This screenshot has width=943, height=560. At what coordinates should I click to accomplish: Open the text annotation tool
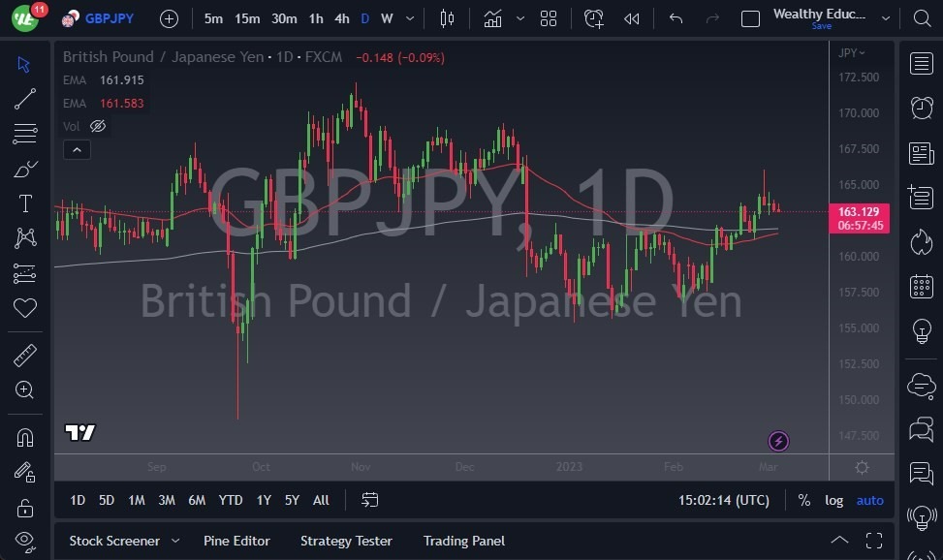(x=24, y=203)
